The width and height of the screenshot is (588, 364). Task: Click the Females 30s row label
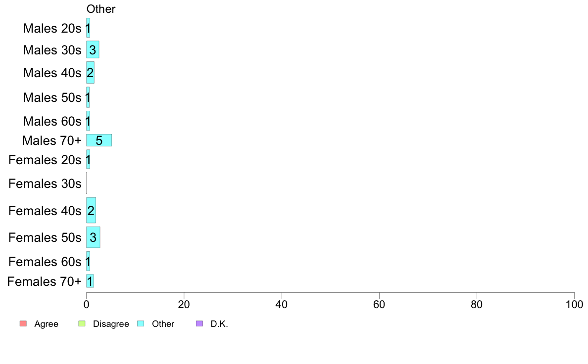point(45,184)
